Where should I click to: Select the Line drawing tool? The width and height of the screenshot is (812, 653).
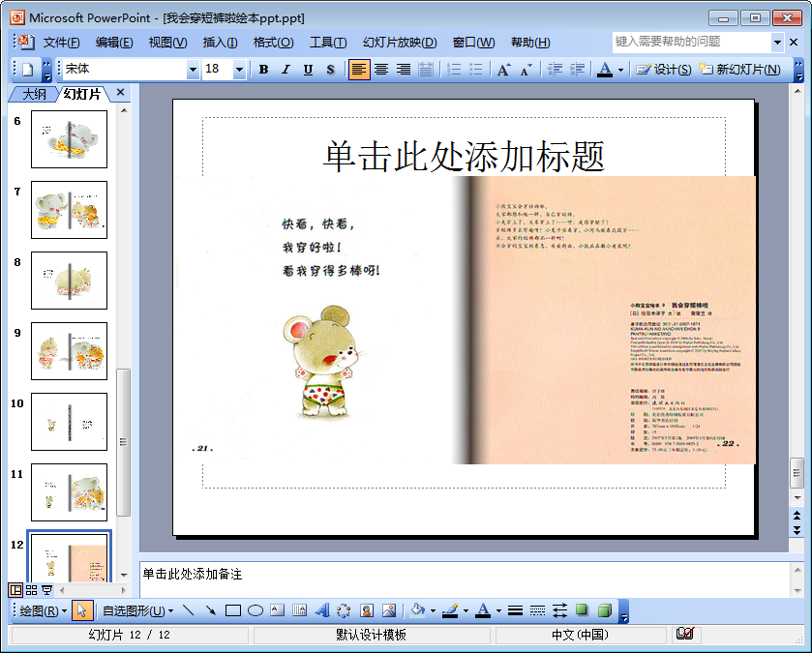click(189, 610)
